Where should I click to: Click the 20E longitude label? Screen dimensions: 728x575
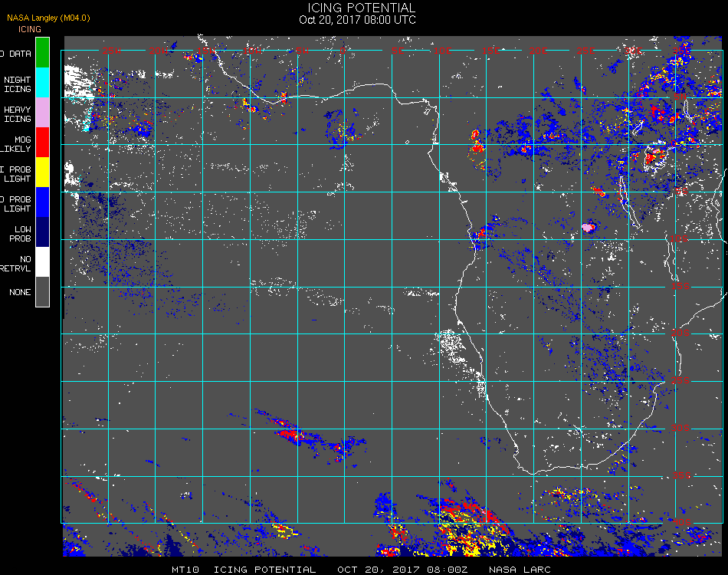[x=538, y=51]
